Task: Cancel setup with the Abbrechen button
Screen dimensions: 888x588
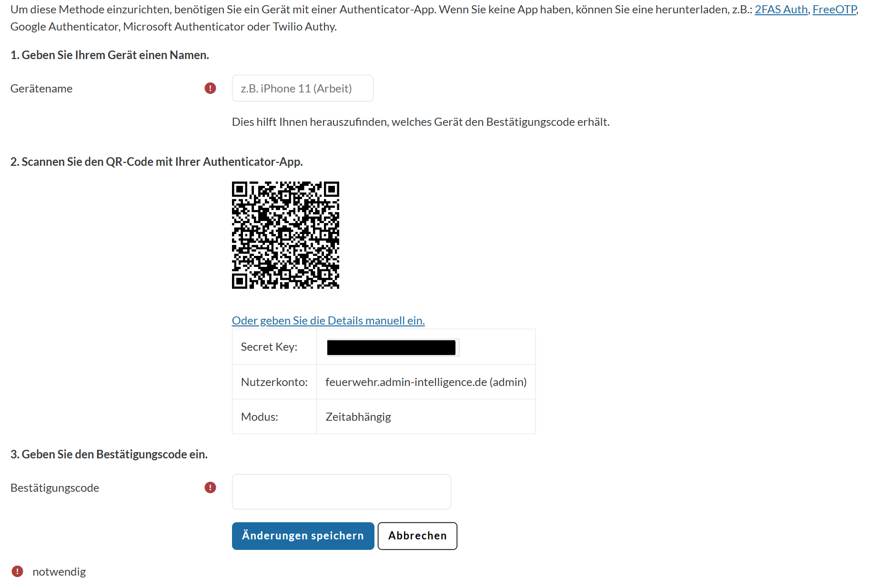Action: [417, 536]
